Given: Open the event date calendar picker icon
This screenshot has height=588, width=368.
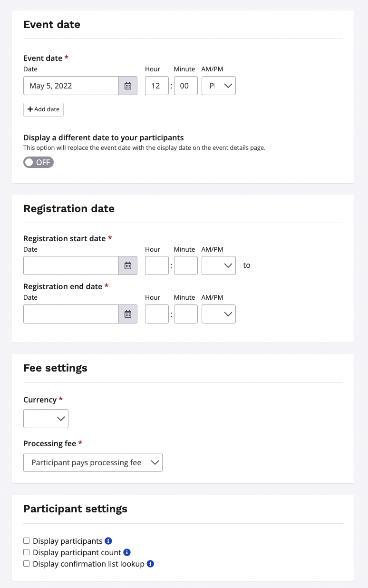Looking at the screenshot, I should (128, 86).
